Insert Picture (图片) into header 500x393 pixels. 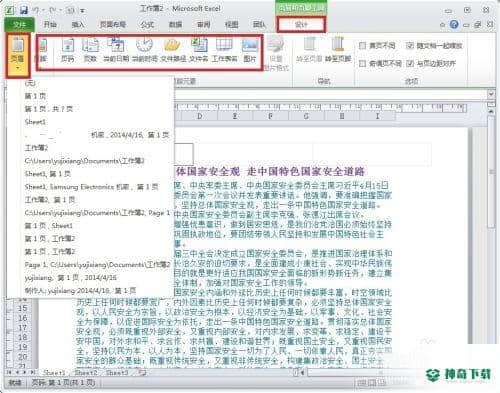click(x=250, y=50)
